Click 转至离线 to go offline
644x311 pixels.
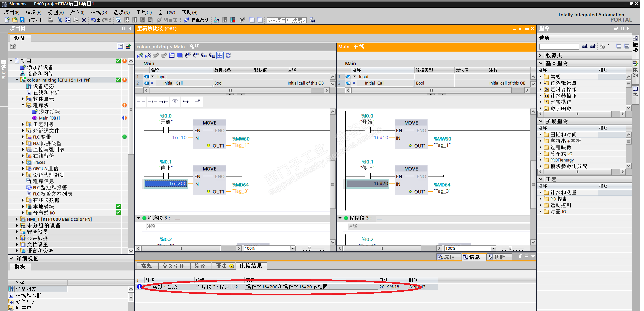point(197,20)
